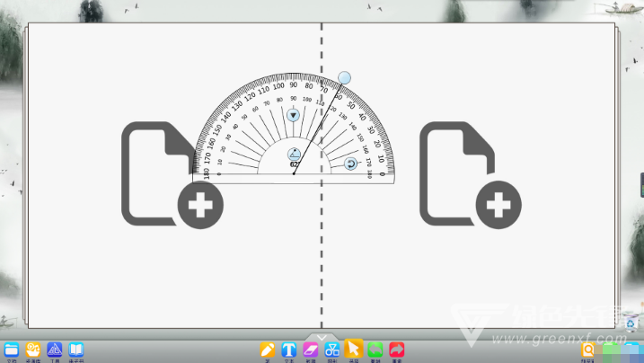Click the recycle bin icon
Image resolution: width=644 pixels, height=363 pixels.
(x=631, y=323)
